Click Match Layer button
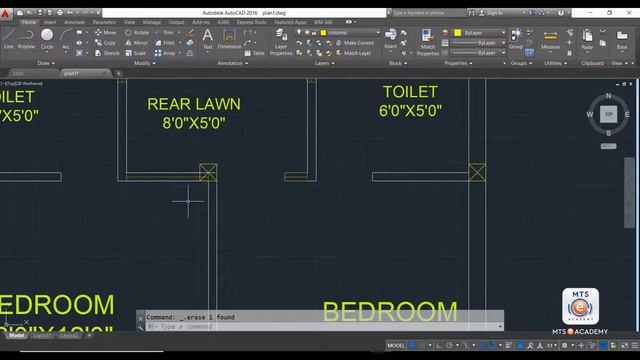 (x=353, y=53)
